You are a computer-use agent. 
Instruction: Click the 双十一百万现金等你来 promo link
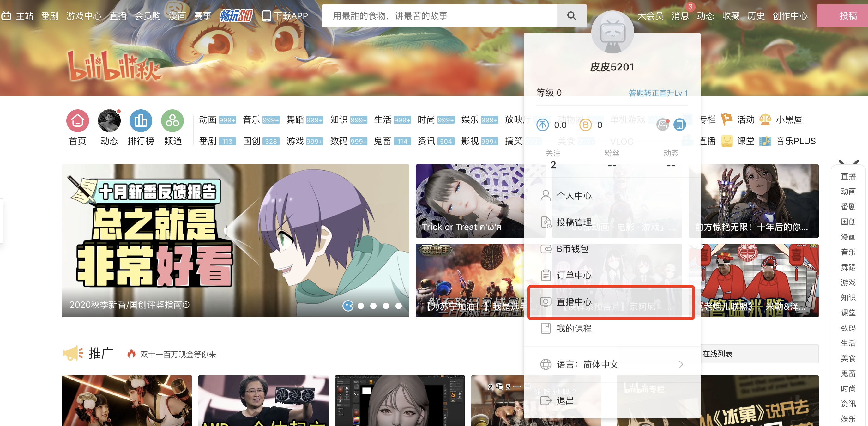point(178,354)
